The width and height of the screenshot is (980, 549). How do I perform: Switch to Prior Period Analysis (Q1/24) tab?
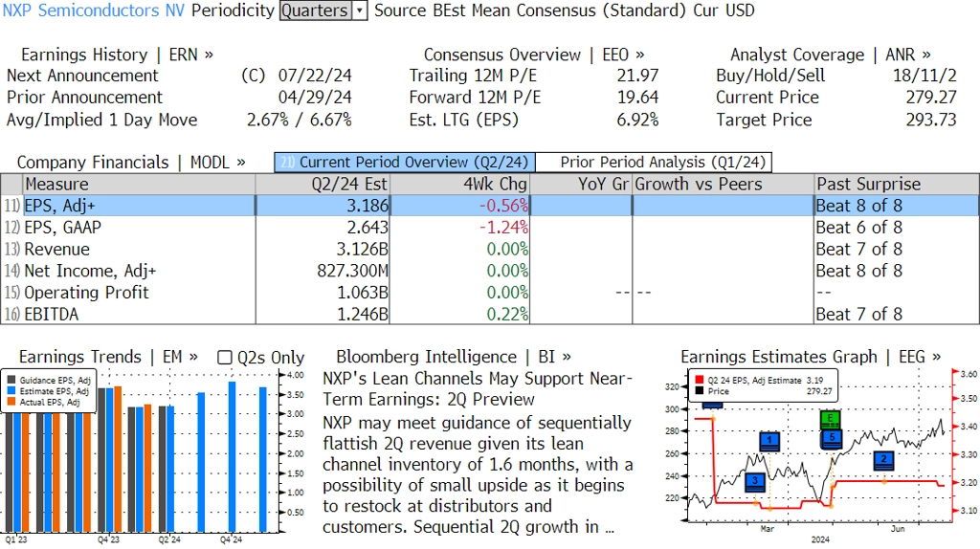tap(654, 163)
